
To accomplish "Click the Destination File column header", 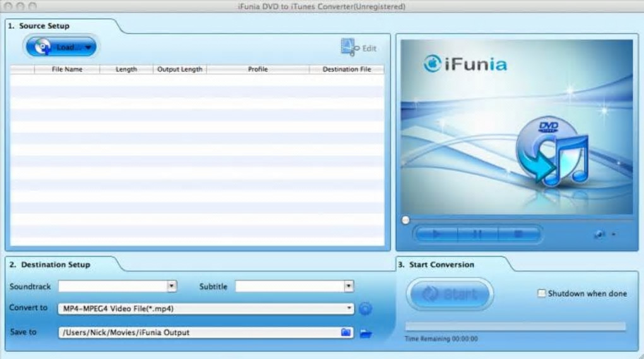I will pyautogui.click(x=347, y=69).
